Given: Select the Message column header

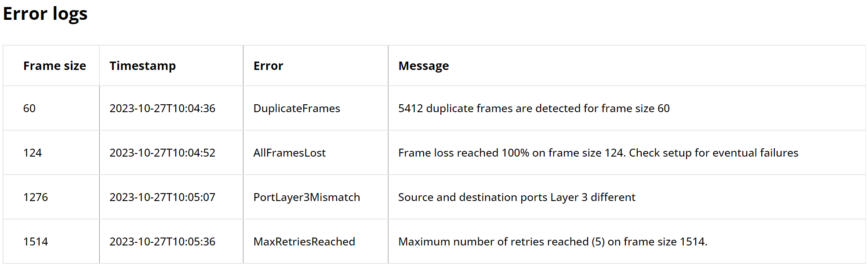Looking at the screenshot, I should click(423, 66).
